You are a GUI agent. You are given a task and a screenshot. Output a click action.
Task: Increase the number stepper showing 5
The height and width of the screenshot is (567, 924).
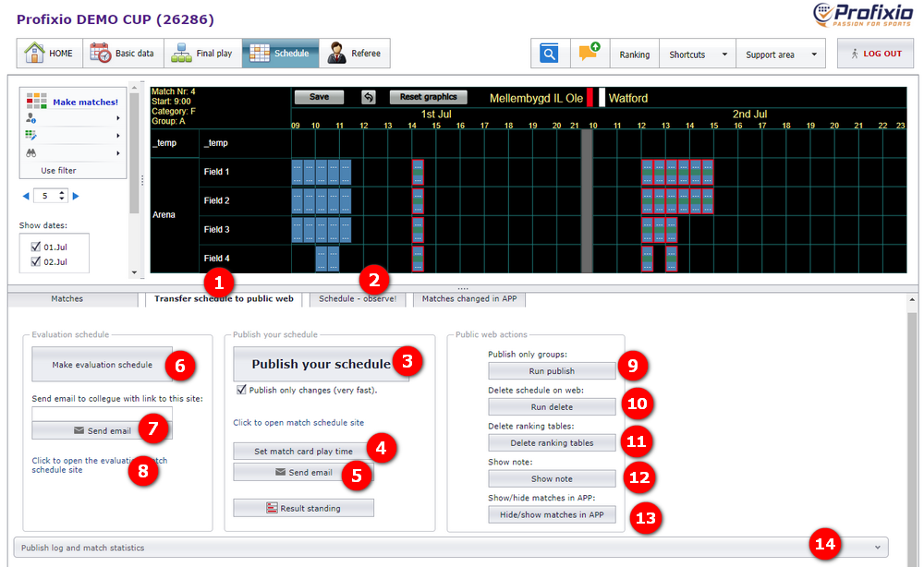(x=62, y=192)
